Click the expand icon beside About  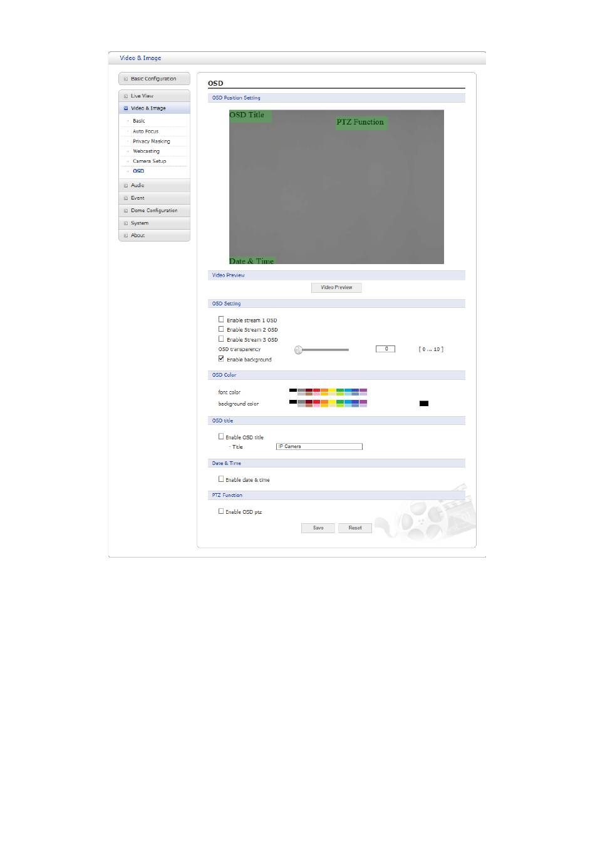coord(126,236)
